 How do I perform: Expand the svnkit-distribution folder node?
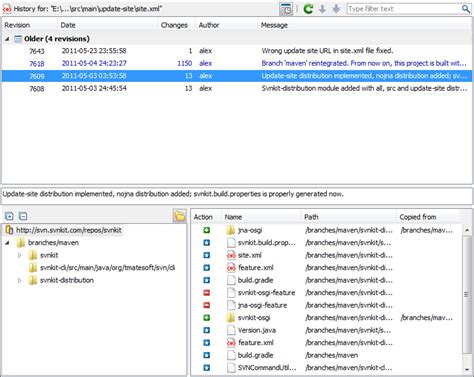(x=19, y=280)
